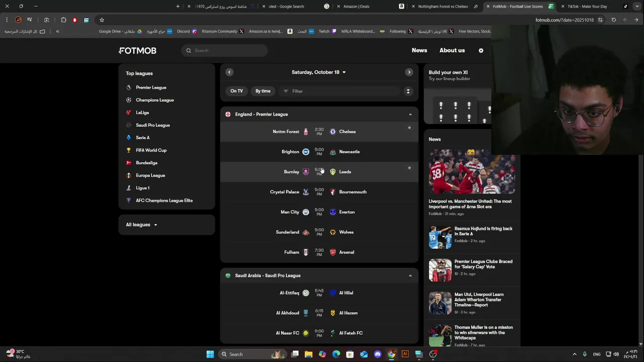
Task: Open the Premier League 'Salary Cap' Vote article
Action: [483, 264]
